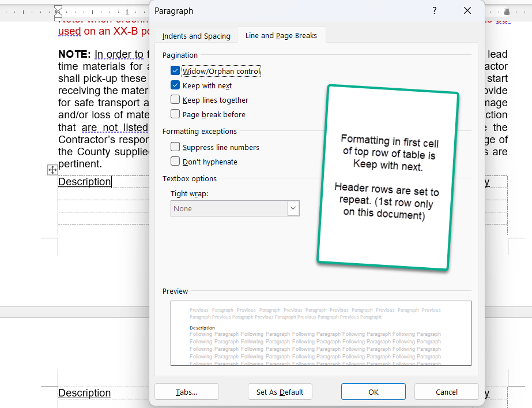Viewport: 532px width, 408px height.
Task: Cancel the Paragraph dialog
Action: pyautogui.click(x=447, y=392)
